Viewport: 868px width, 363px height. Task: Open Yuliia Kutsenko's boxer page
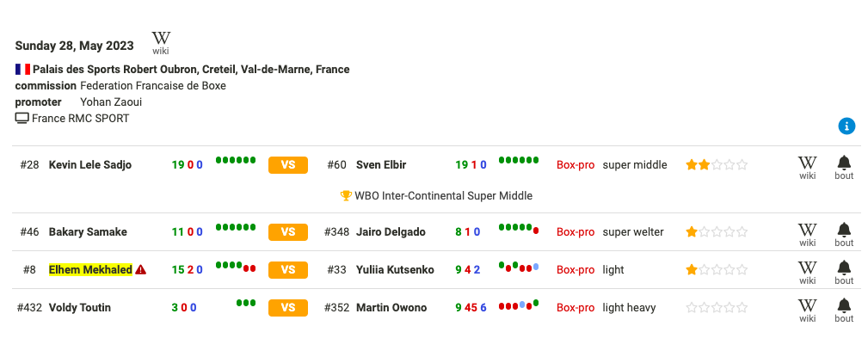(x=395, y=270)
